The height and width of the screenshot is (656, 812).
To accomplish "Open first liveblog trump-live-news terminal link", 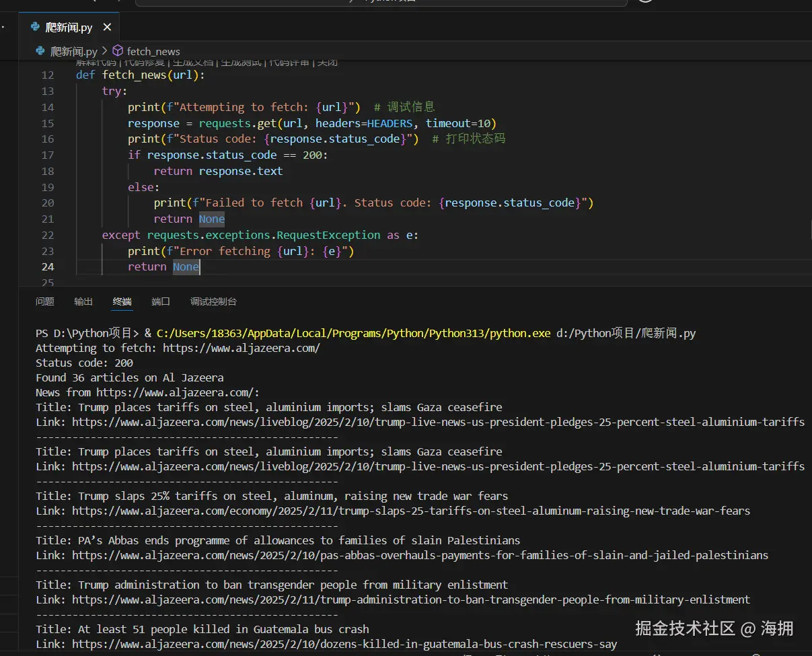I will (438, 422).
